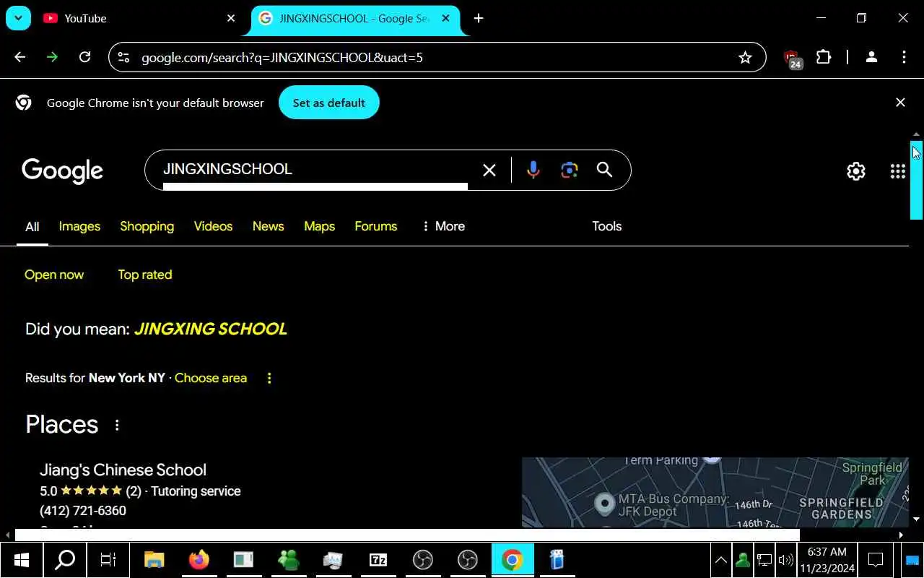Image resolution: width=924 pixels, height=578 pixels.
Task: Start a voice search with the microphone
Action: coord(533,170)
